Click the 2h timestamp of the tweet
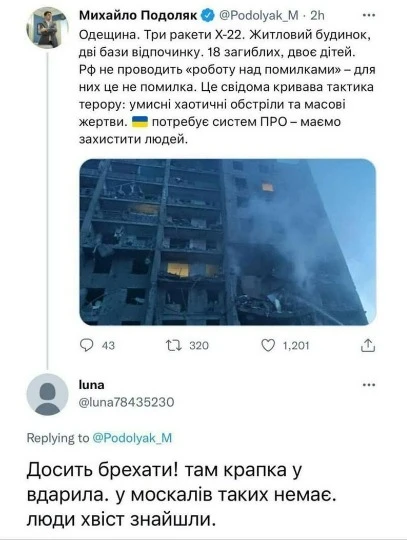This screenshot has height=540, width=407. pos(317,15)
